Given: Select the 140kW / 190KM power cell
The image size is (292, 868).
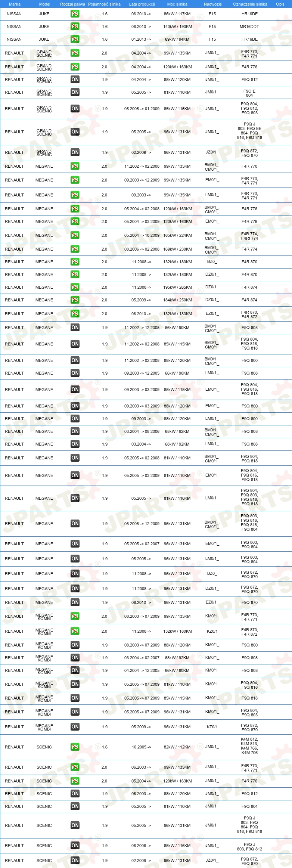Looking at the screenshot, I should click(178, 27).
